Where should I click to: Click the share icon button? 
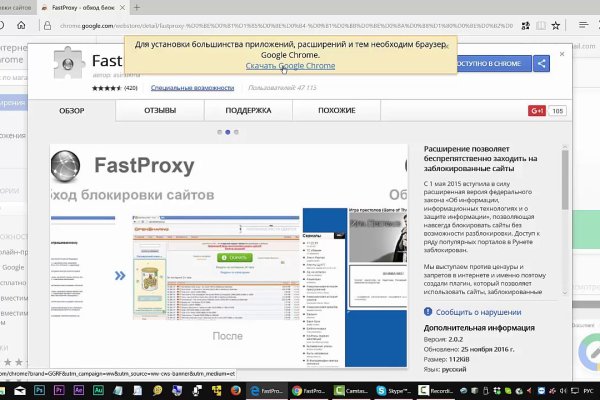click(x=541, y=64)
